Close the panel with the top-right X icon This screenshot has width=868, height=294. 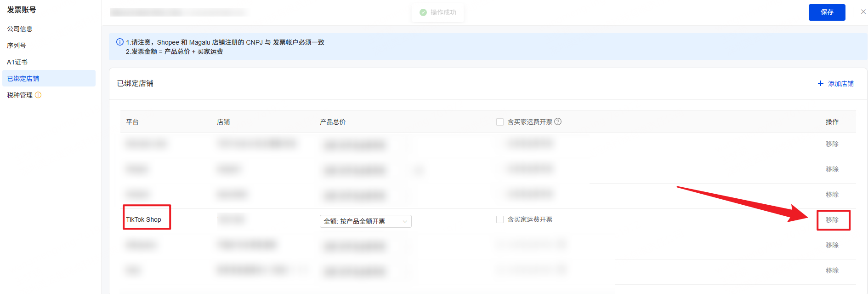pos(863,12)
